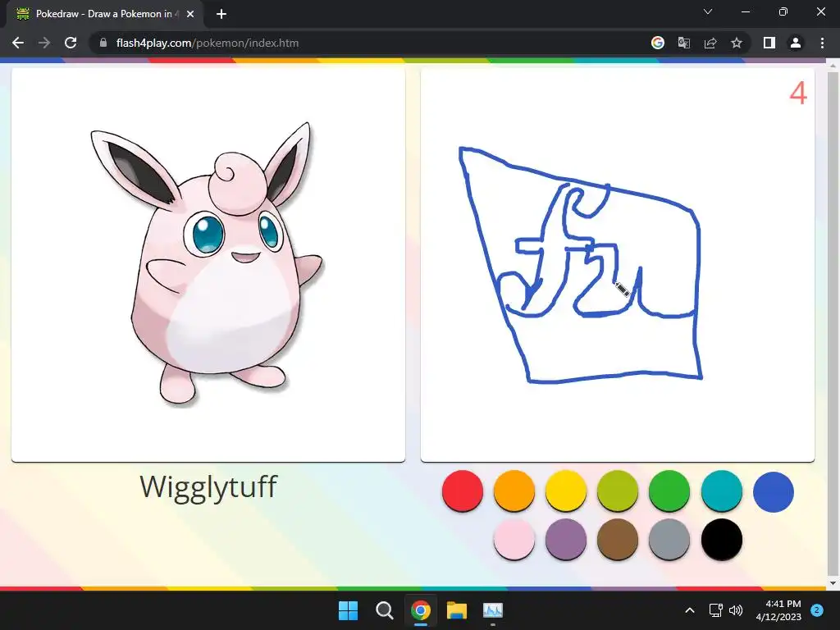840x630 pixels.
Task: Select the orange color swatch
Action: click(514, 491)
